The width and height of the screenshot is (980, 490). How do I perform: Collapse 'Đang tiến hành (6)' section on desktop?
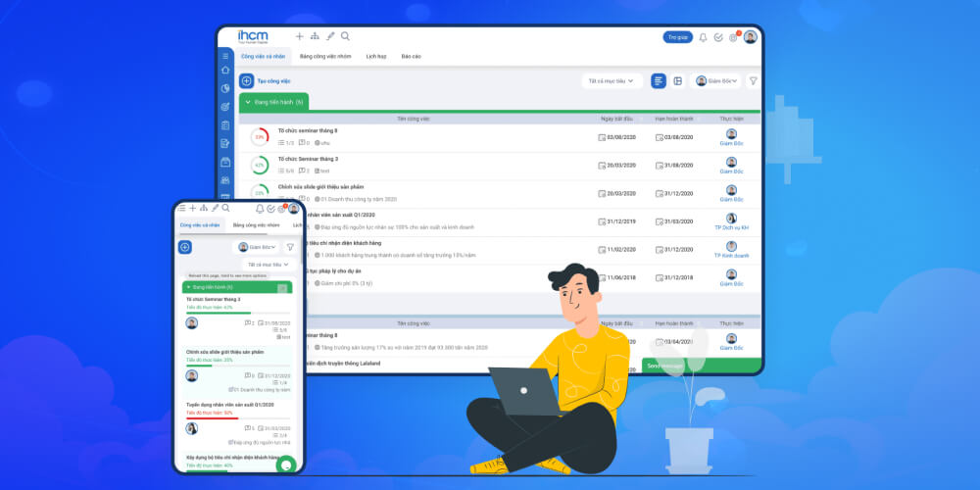273,101
